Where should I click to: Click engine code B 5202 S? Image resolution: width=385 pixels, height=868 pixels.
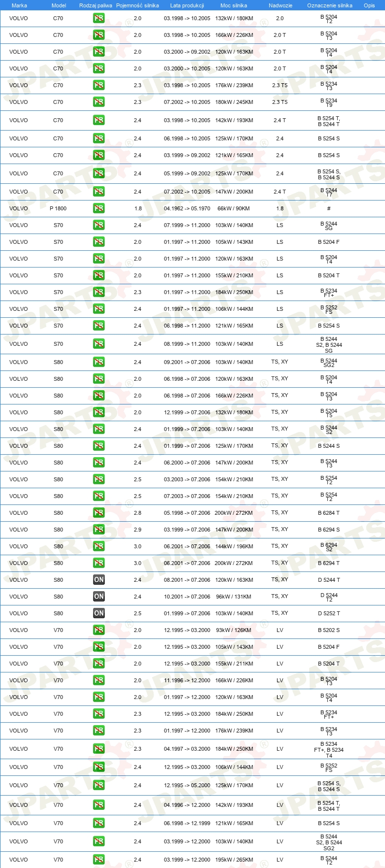[329, 630]
